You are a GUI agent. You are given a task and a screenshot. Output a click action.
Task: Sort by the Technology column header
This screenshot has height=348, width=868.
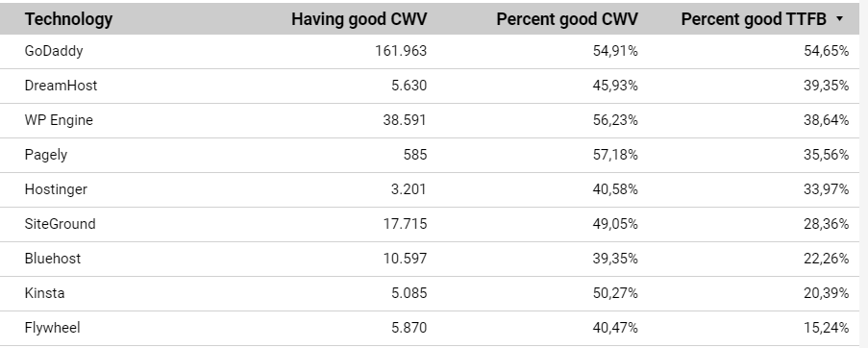pyautogui.click(x=68, y=19)
